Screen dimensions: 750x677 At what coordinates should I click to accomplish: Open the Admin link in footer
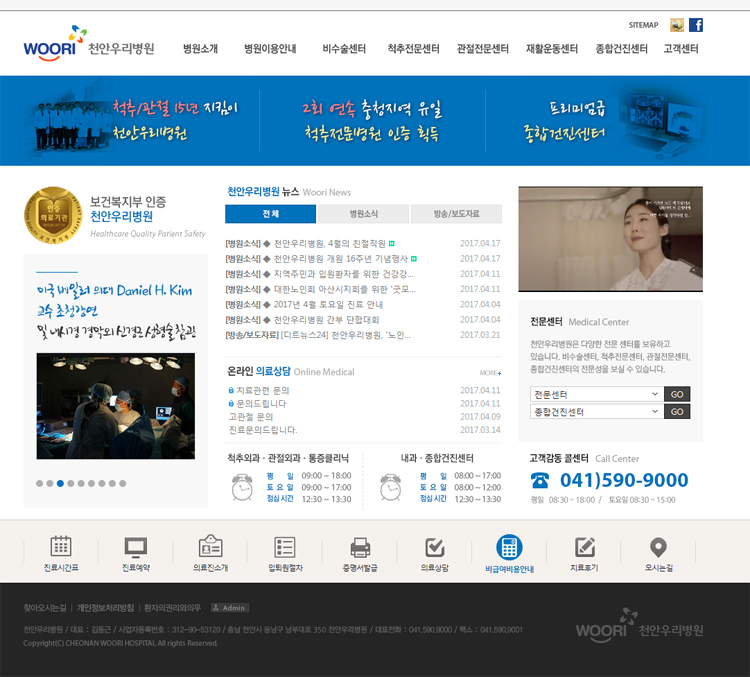click(230, 608)
